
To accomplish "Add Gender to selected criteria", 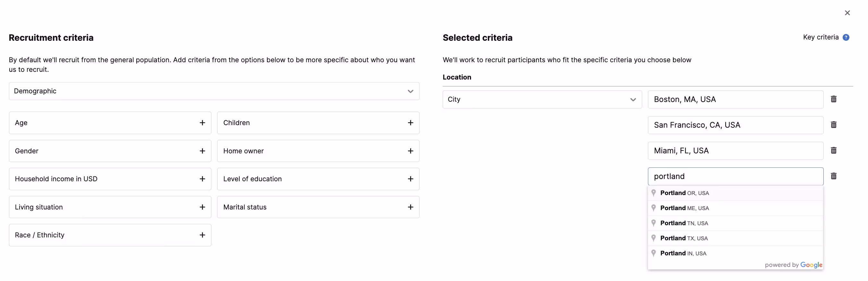I will (202, 151).
